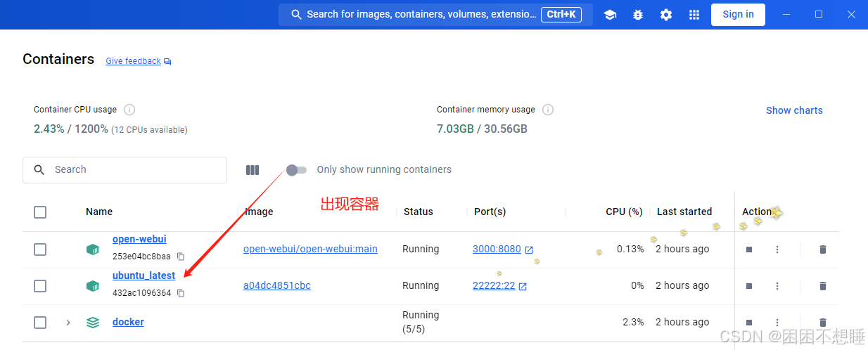Click the Sign in button
Screen dimensions: 868x350
point(738,14)
